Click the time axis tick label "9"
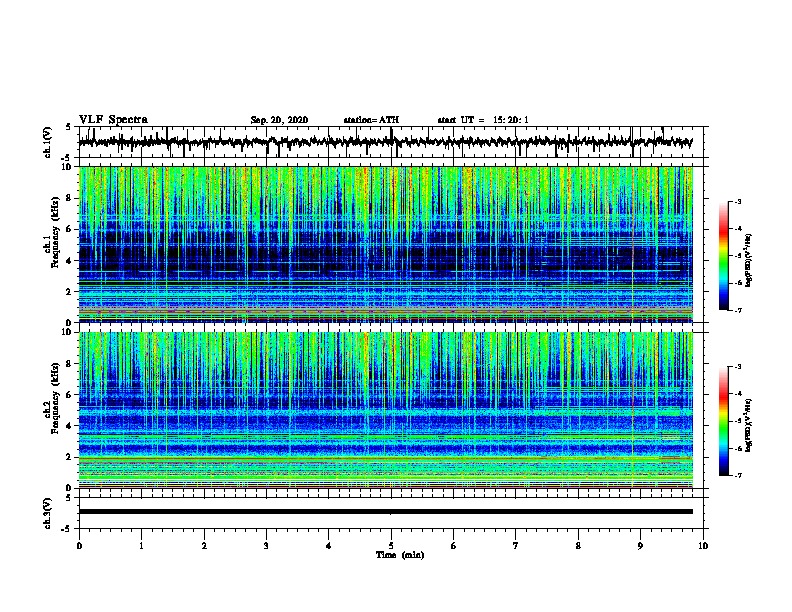Screen dimensions: 792x612 [640, 546]
